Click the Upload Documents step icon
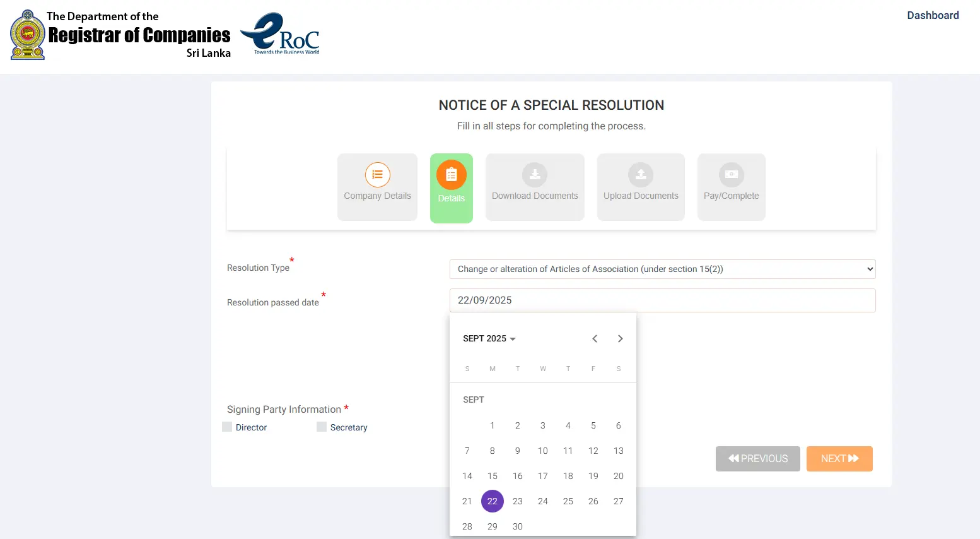Image resolution: width=980 pixels, height=539 pixels. click(x=640, y=175)
